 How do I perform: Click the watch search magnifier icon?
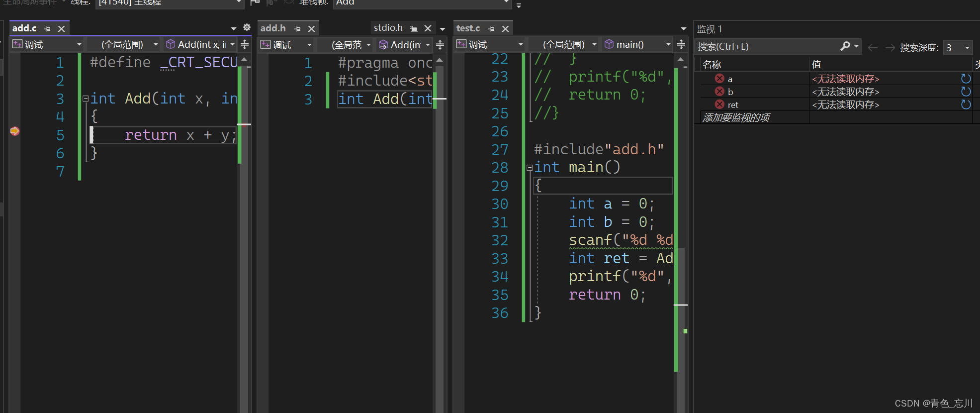pos(845,46)
